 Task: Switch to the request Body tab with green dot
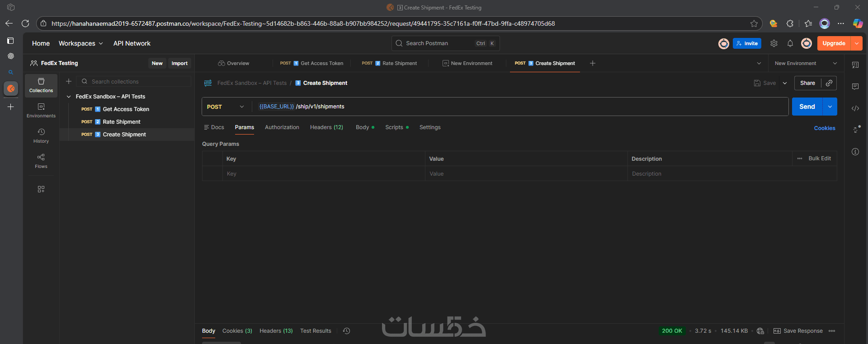[365, 127]
